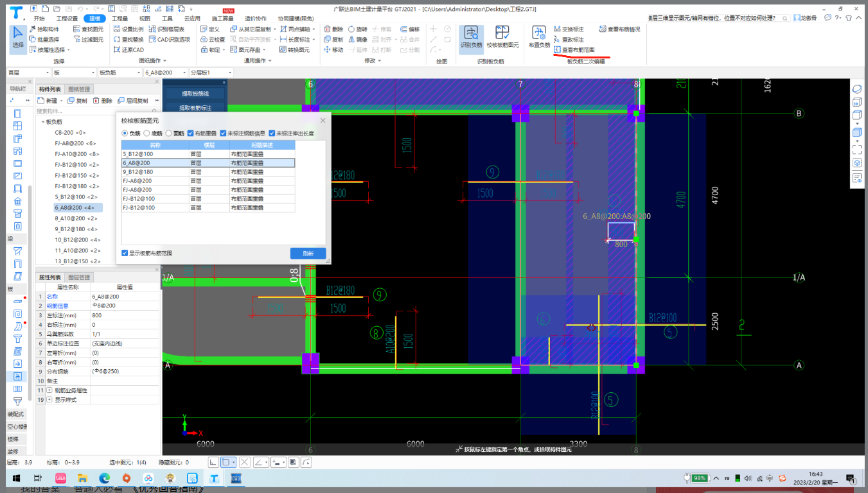The height and width of the screenshot is (493, 868).
Task: Open the 6_A8@200 component dropdown
Action: pos(166,73)
